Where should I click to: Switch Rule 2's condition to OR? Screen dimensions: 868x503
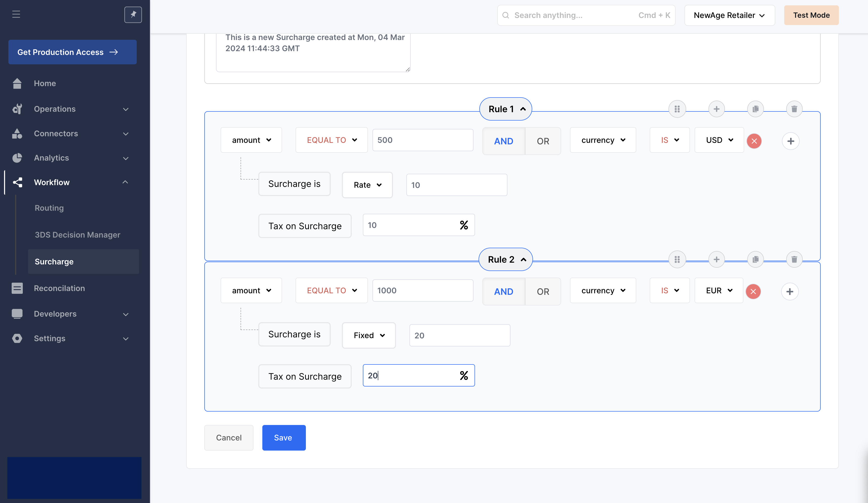coord(543,292)
